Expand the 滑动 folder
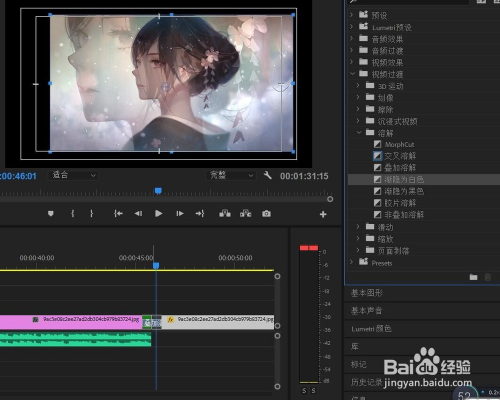 [x=358, y=227]
